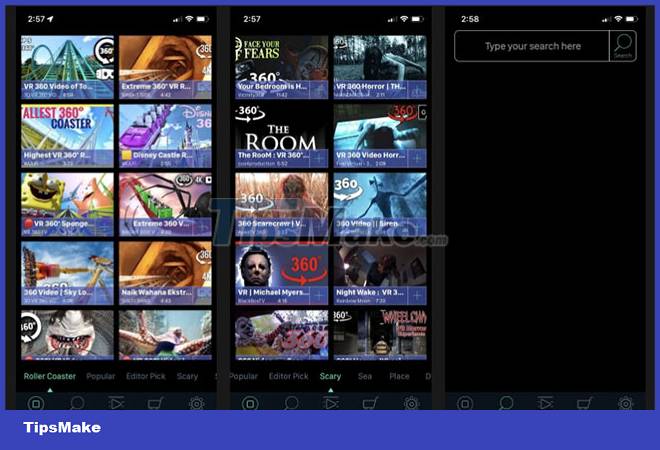Open 'Highest VR 360° R...' coaster video
Screen dimensions: 660x450
coord(67,136)
